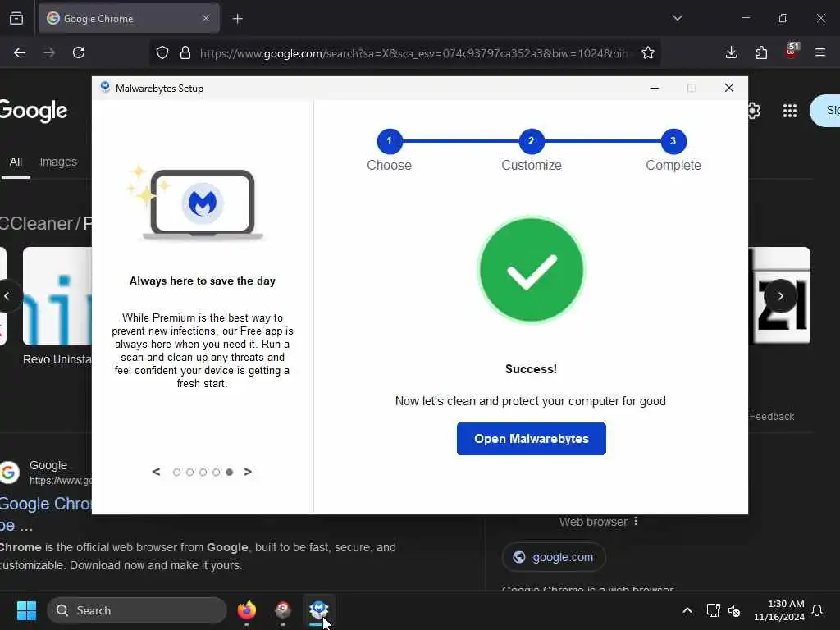
Task: Click step 3 Complete circle
Action: 673,141
